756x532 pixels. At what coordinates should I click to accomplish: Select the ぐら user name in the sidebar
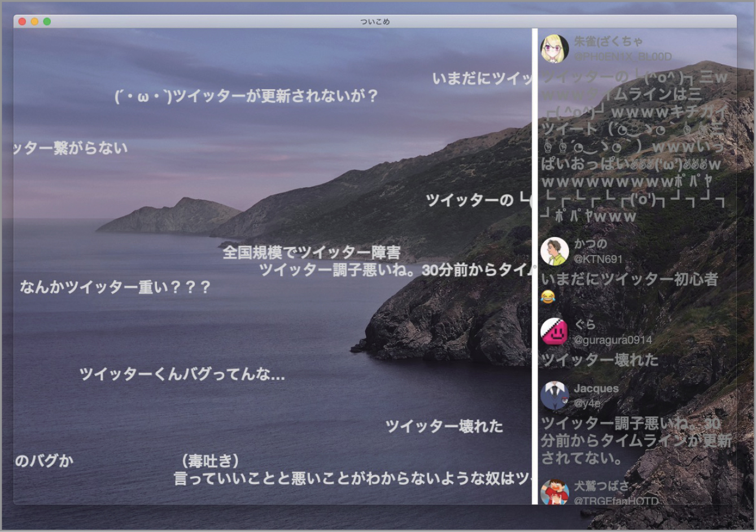click(x=585, y=324)
